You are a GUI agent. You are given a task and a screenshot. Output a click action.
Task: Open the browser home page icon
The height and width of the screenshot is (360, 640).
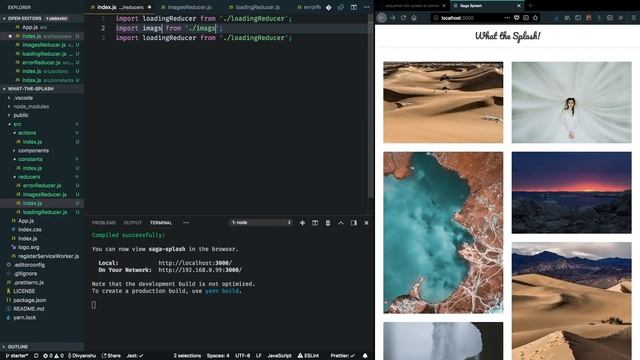pyautogui.click(x=414, y=18)
